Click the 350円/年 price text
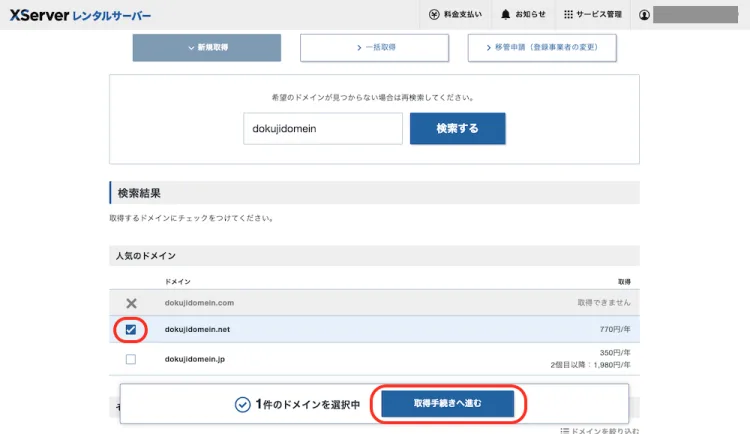The width and height of the screenshot is (750, 434). click(615, 353)
